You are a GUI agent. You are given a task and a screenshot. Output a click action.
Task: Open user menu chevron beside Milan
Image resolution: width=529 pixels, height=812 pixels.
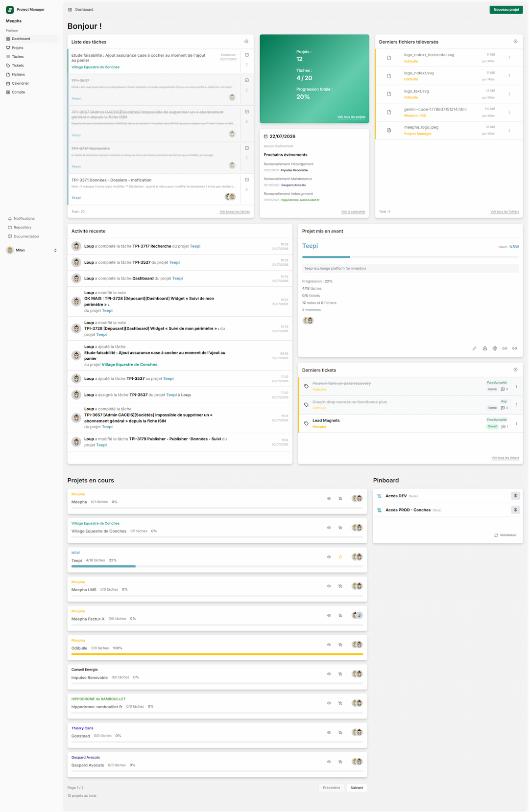(x=55, y=250)
